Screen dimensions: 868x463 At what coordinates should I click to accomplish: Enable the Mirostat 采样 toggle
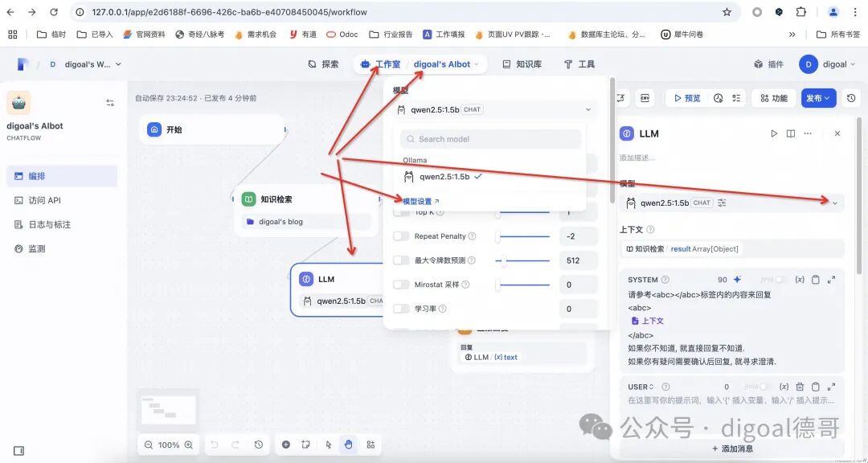coord(401,285)
